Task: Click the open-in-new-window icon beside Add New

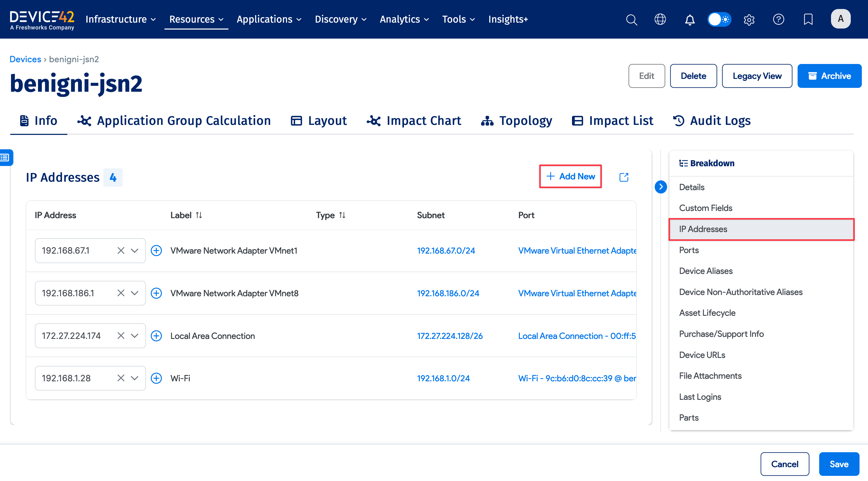Action: (624, 177)
